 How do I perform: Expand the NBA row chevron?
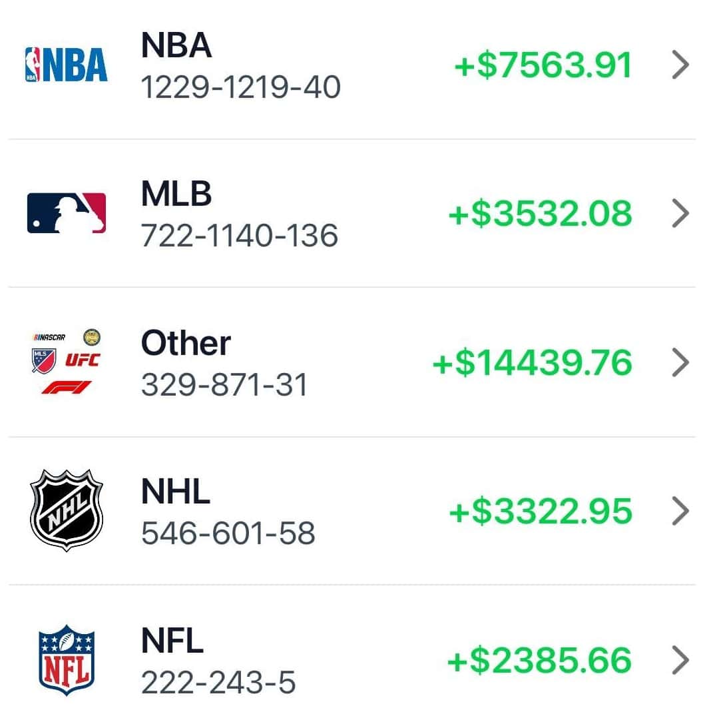point(680,65)
